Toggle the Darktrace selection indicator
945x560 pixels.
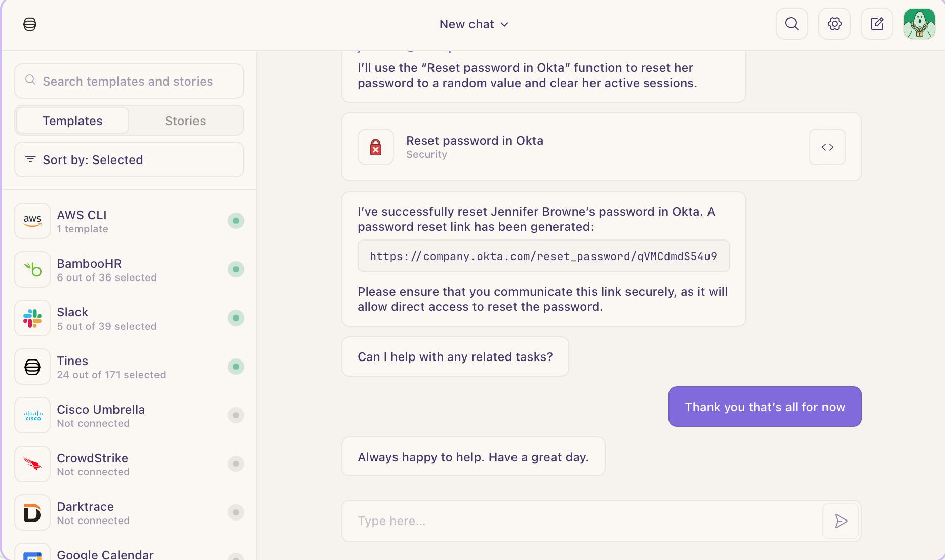(x=236, y=512)
